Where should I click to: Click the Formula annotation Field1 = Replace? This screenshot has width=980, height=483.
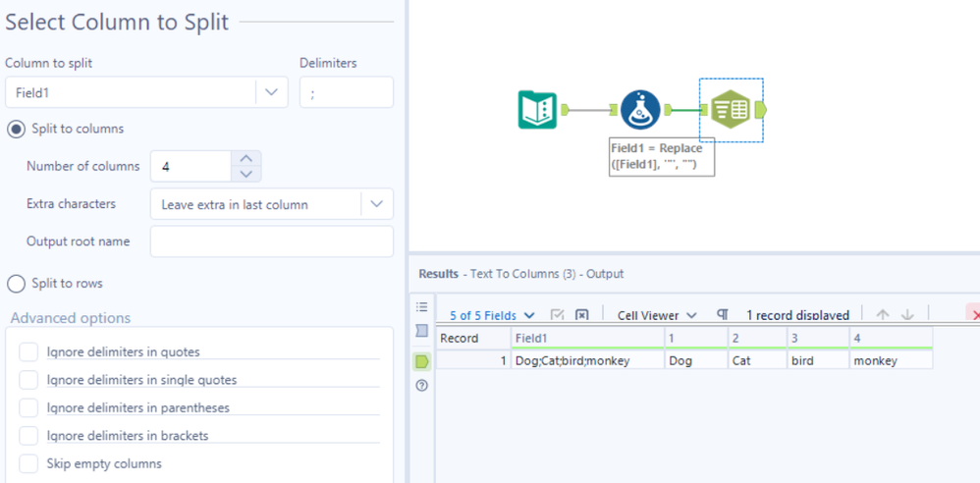(x=662, y=157)
